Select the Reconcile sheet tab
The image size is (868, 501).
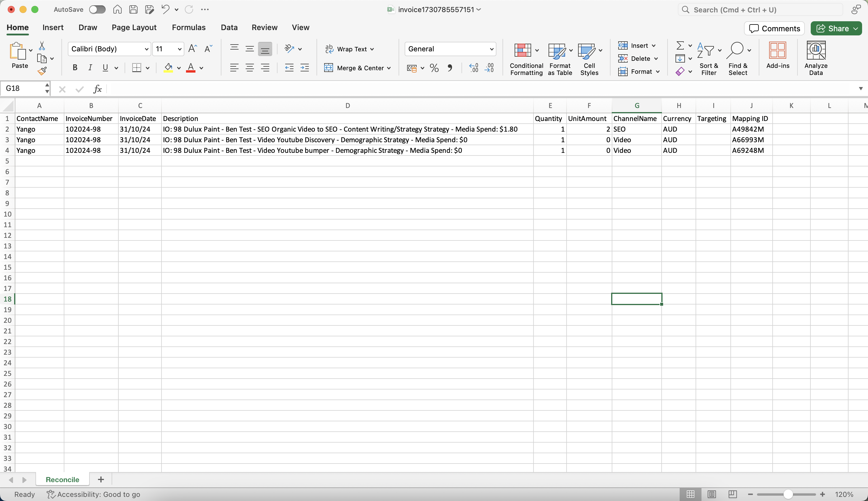click(x=62, y=479)
